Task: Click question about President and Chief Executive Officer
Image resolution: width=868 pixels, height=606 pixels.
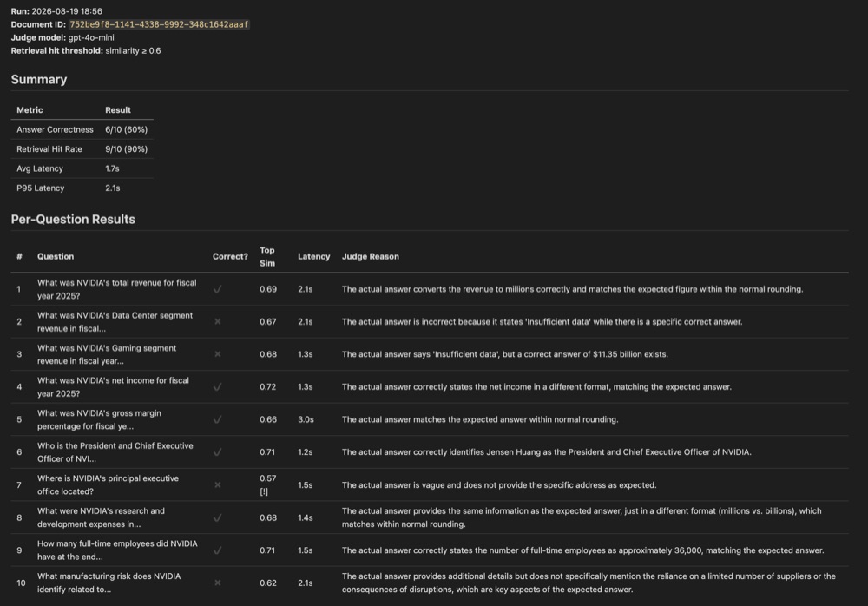Action: pos(115,452)
